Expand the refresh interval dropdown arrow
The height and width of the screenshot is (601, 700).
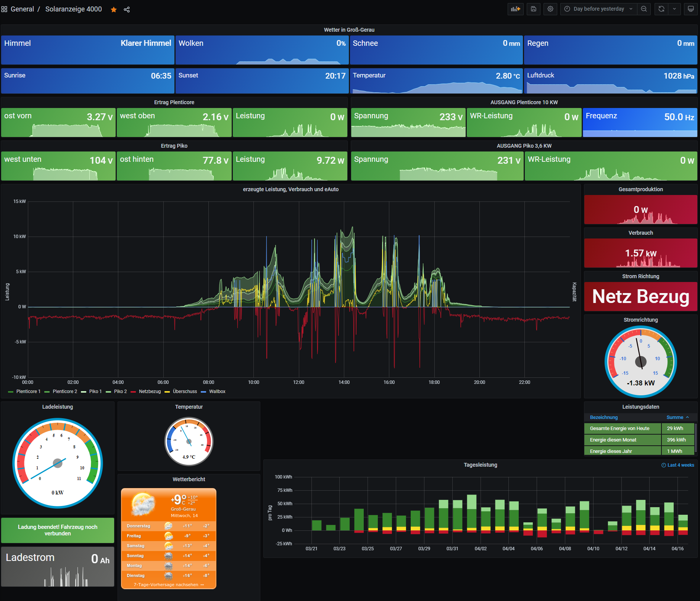(674, 9)
